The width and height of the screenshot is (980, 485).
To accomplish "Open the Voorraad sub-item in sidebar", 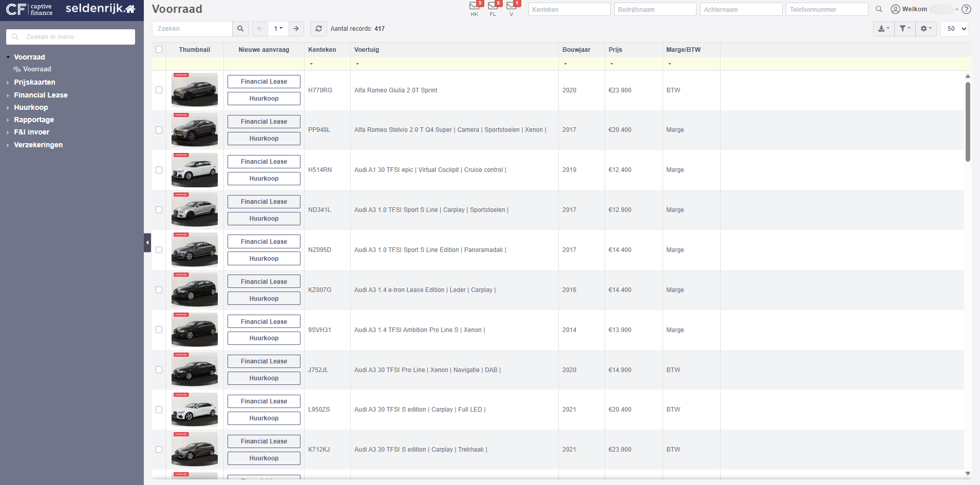I will [37, 69].
